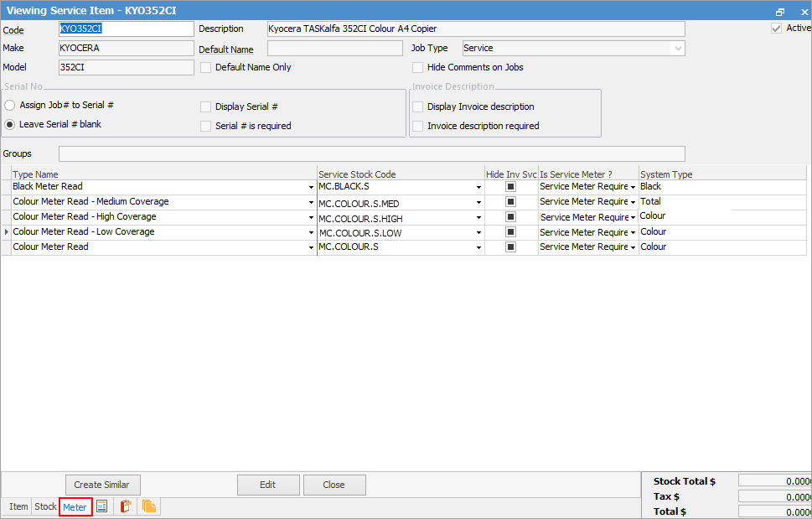The image size is (812, 519).
Task: Sort by Service Stock Code column header
Action: pos(401,174)
